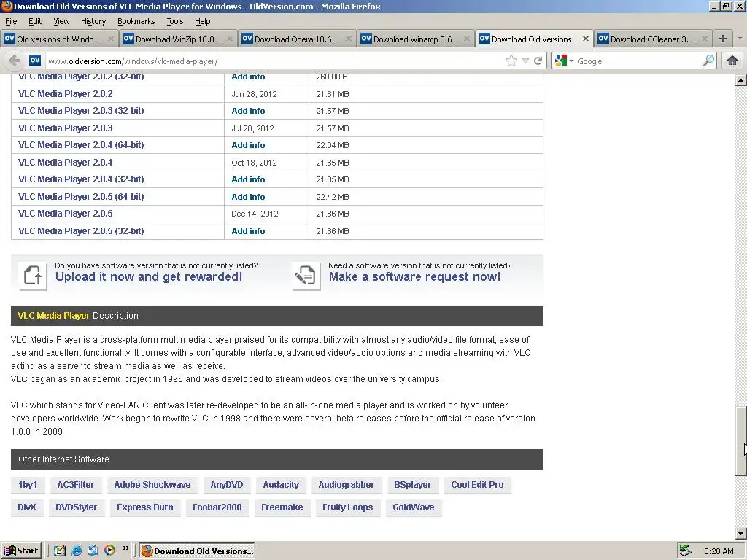Open the VLC Media Player 2.0.4 link
The image size is (747, 560).
click(x=65, y=163)
